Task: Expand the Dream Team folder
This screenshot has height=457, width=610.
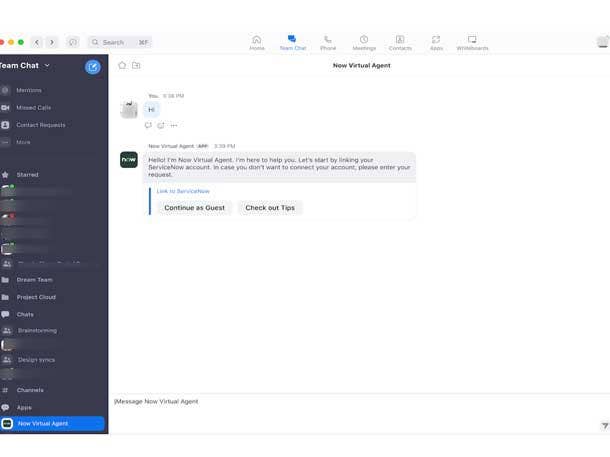Action: 34,280
